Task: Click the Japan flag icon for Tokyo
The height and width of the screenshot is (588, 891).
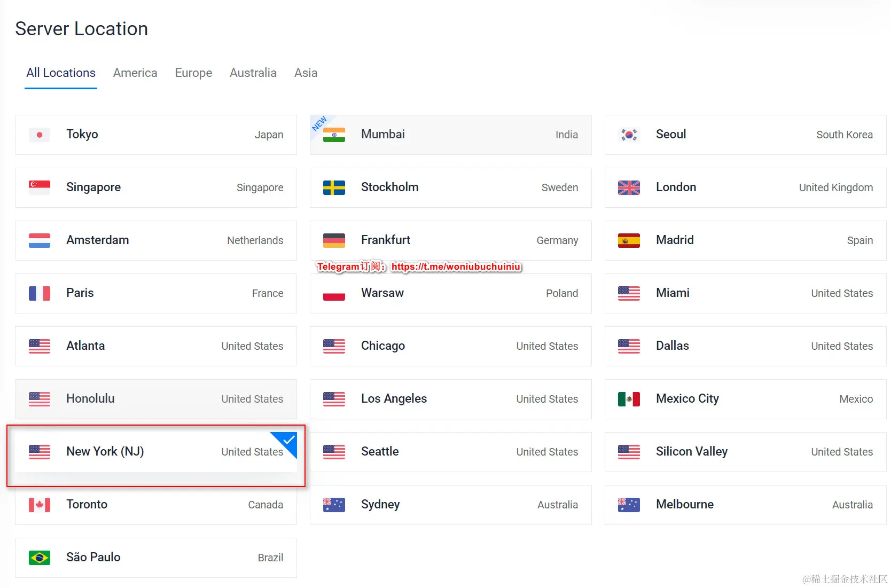Action: click(x=40, y=135)
